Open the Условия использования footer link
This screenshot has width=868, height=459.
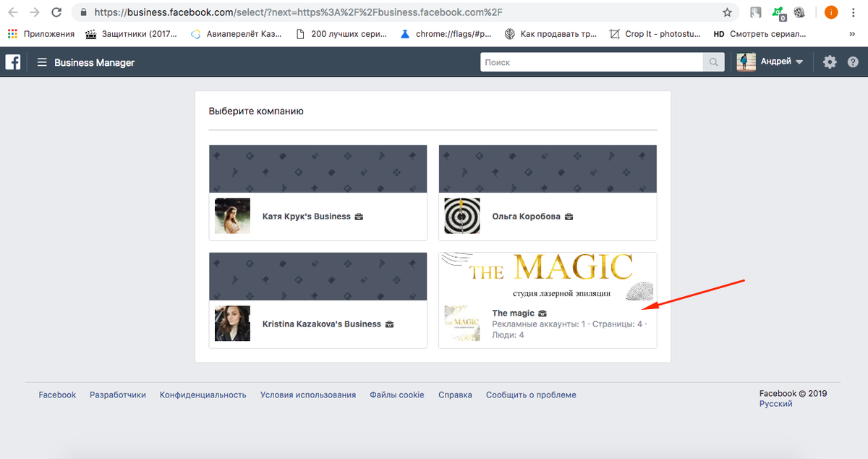point(308,395)
